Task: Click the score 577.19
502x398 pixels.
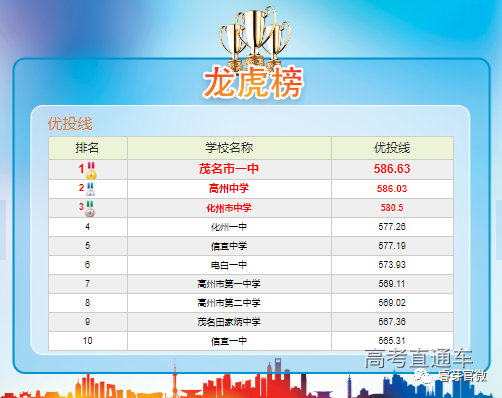Action: pyautogui.click(x=392, y=246)
